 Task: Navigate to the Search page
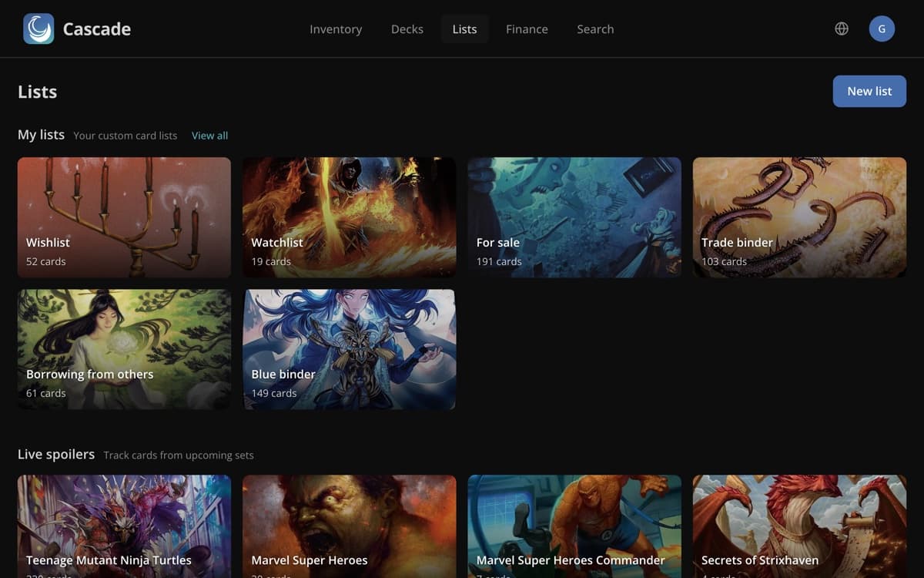click(595, 29)
